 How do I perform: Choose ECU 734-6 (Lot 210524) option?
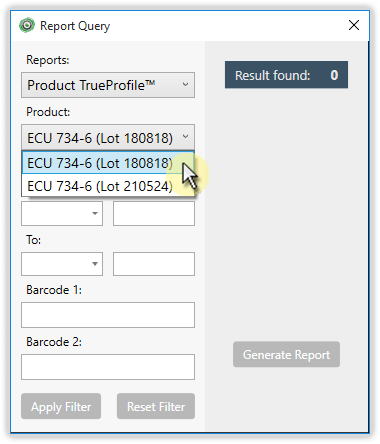pyautogui.click(x=108, y=186)
